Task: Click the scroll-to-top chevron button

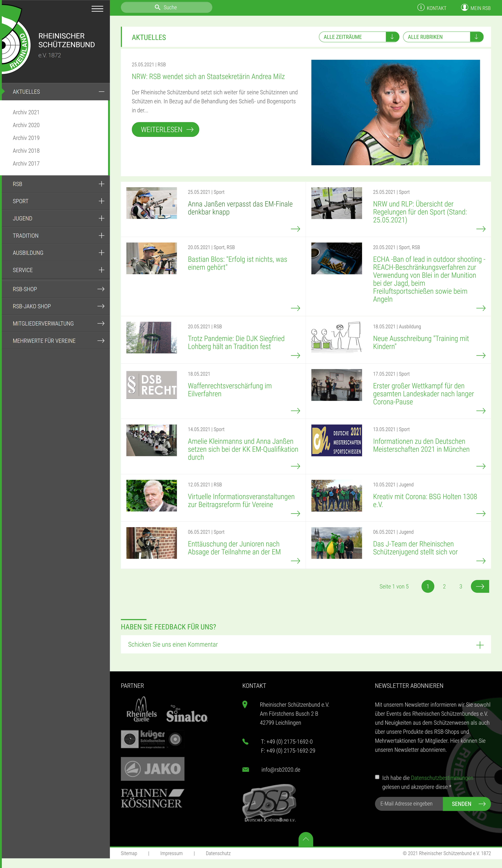Action: click(306, 839)
